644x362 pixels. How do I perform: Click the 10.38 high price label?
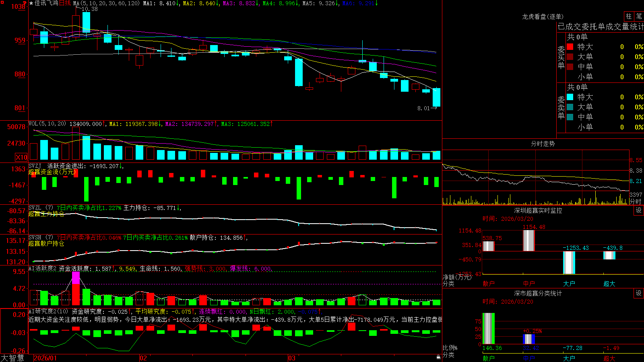tap(89, 9)
